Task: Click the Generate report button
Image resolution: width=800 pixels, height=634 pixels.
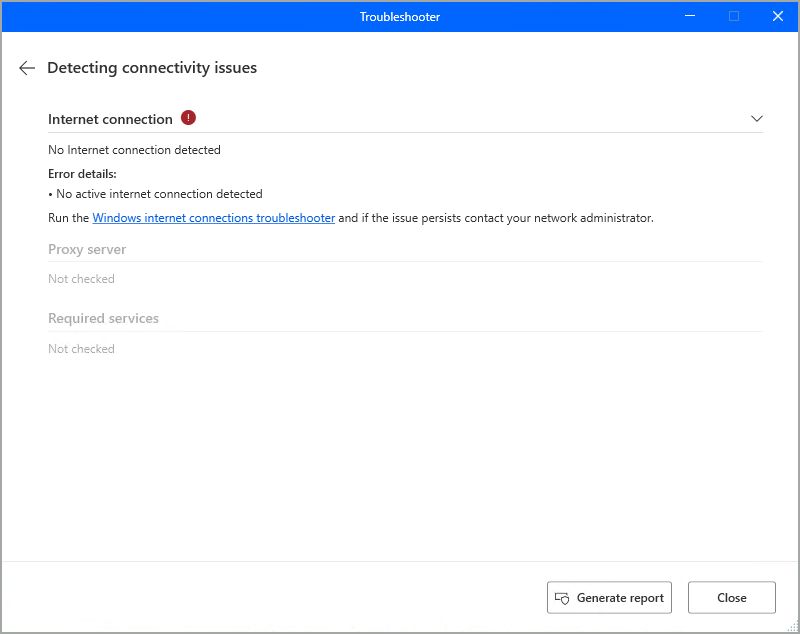Action: (609, 597)
